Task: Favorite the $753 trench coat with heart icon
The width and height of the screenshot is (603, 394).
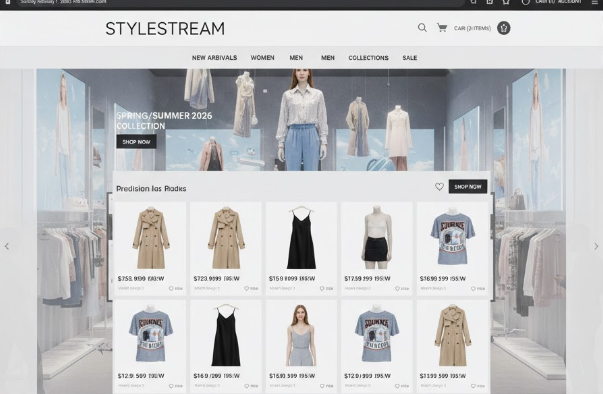Action: point(171,288)
